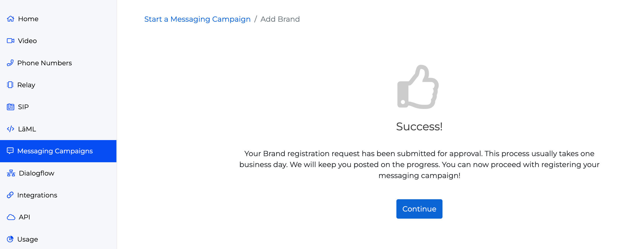Image resolution: width=644 pixels, height=249 pixels.
Task: Select Phone Numbers in the navigation
Action: [x=44, y=63]
